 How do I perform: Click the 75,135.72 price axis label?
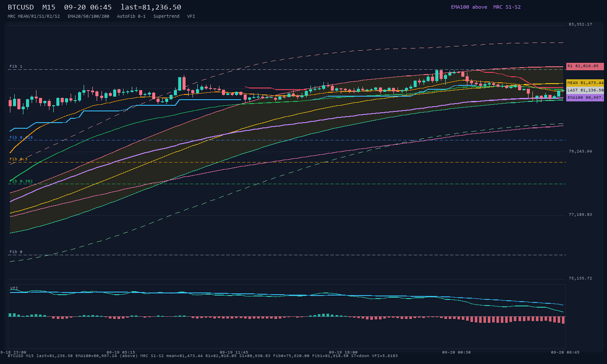pos(580,278)
